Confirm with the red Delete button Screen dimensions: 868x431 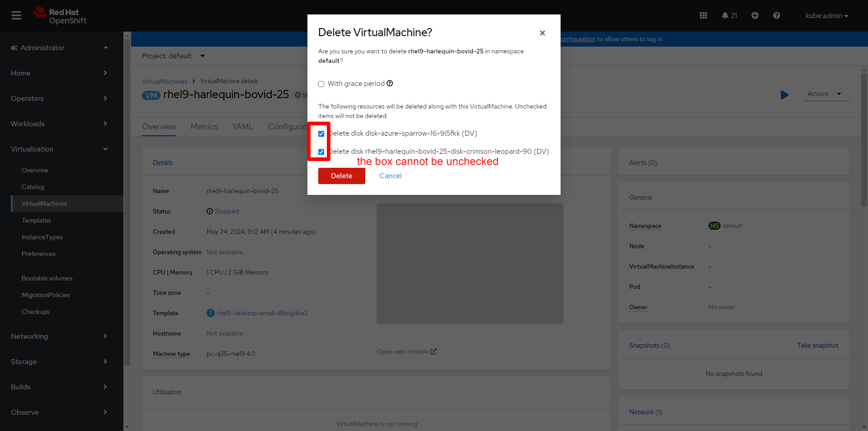[x=342, y=176]
